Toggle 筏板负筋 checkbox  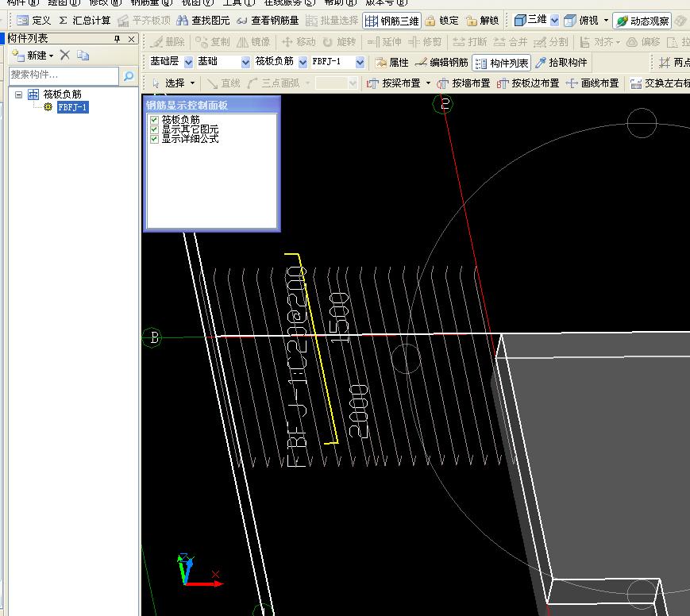point(154,120)
